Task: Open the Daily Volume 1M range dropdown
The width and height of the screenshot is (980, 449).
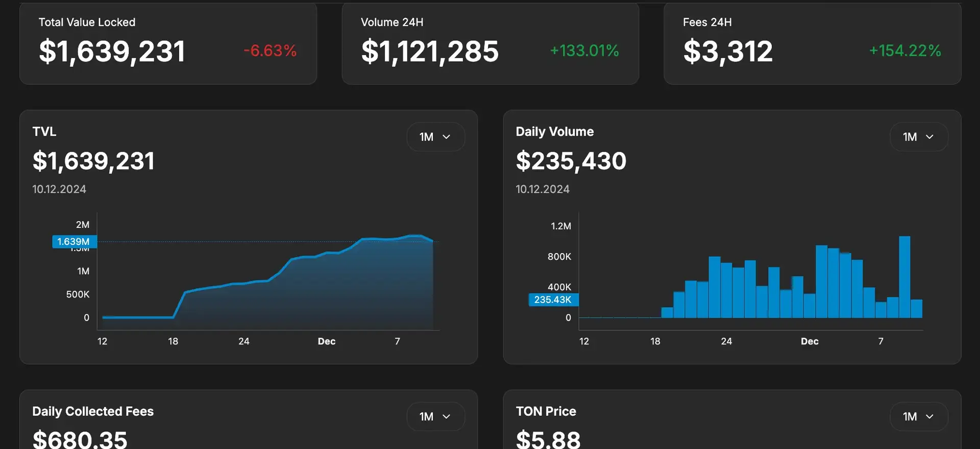Action: [919, 137]
